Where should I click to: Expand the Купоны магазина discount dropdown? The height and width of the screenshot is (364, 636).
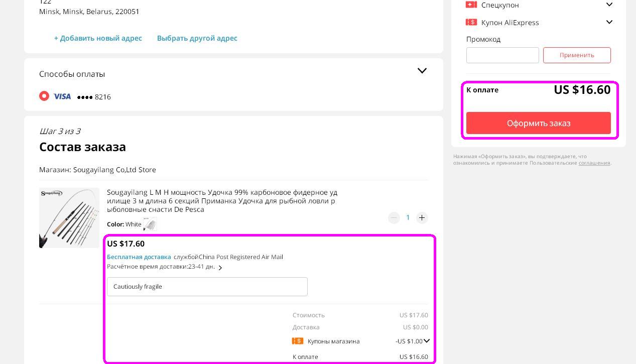click(427, 341)
